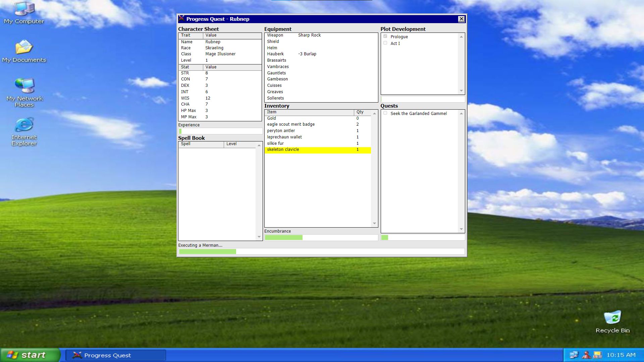Select the HP Max stat row
The height and width of the screenshot is (362, 644).
(x=220, y=111)
